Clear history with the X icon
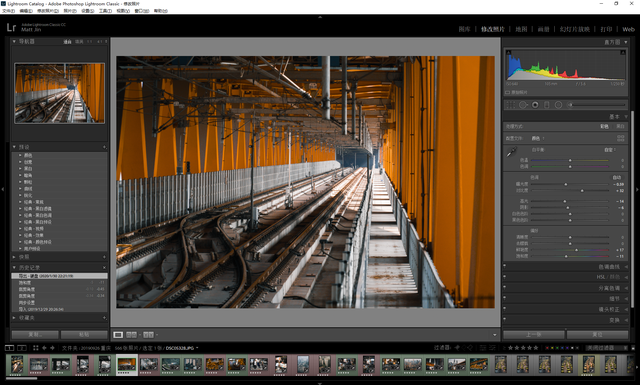 (x=104, y=267)
